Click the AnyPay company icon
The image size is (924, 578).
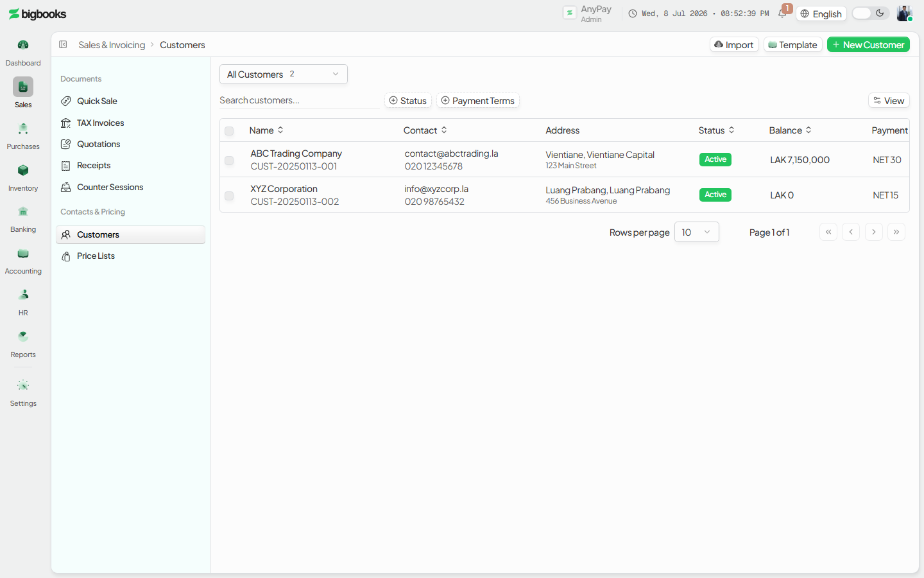[570, 13]
